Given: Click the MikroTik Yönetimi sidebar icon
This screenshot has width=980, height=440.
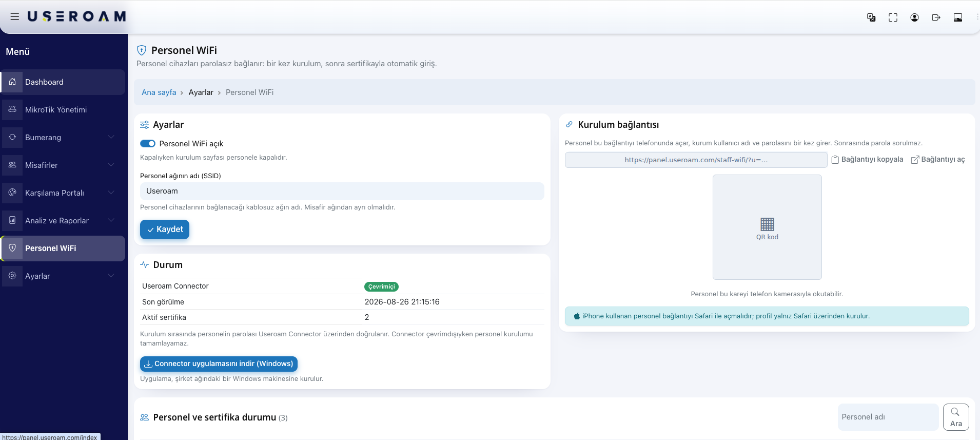Looking at the screenshot, I should [x=12, y=109].
